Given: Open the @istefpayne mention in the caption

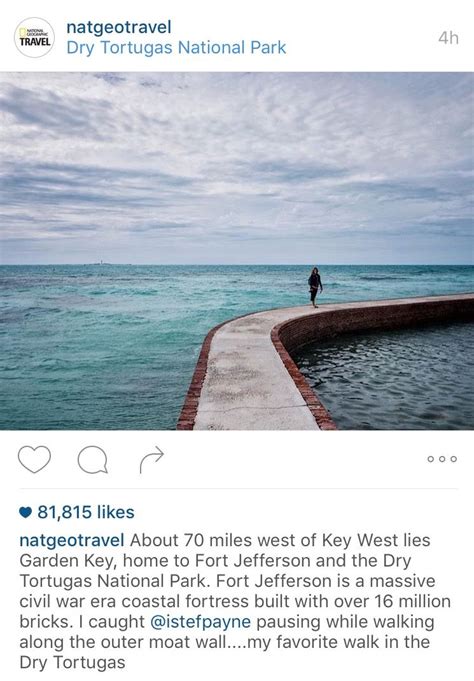Looking at the screenshot, I should point(200,621).
